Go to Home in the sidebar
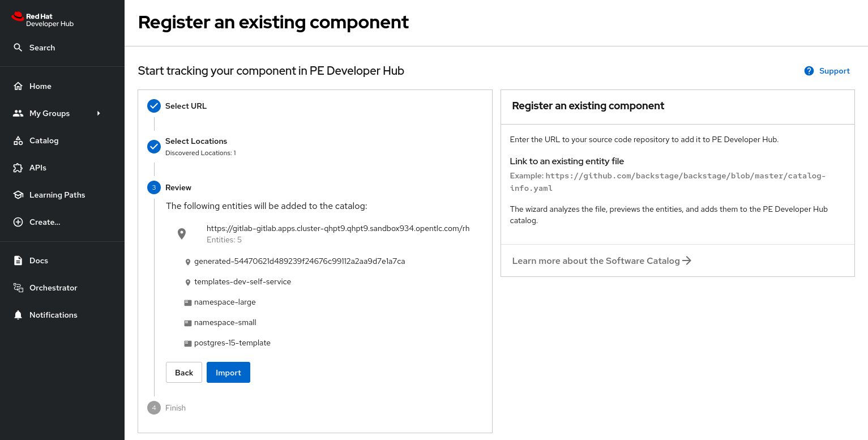This screenshot has width=868, height=440. [x=62, y=86]
